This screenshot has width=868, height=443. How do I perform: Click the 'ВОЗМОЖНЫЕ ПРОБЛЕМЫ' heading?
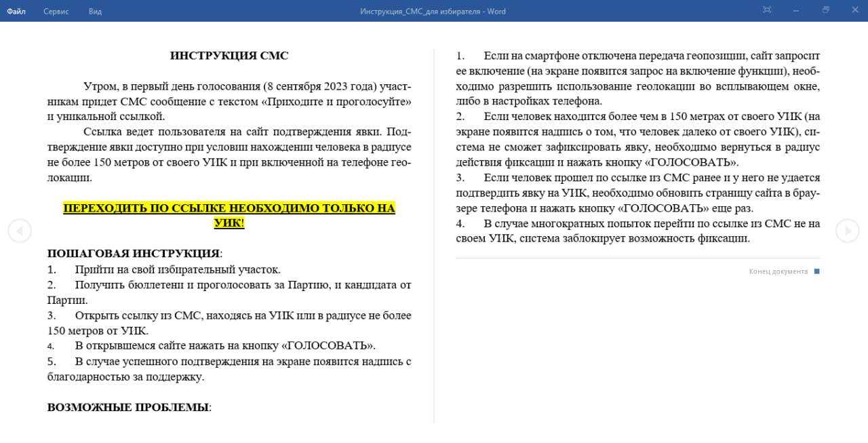[x=127, y=408]
